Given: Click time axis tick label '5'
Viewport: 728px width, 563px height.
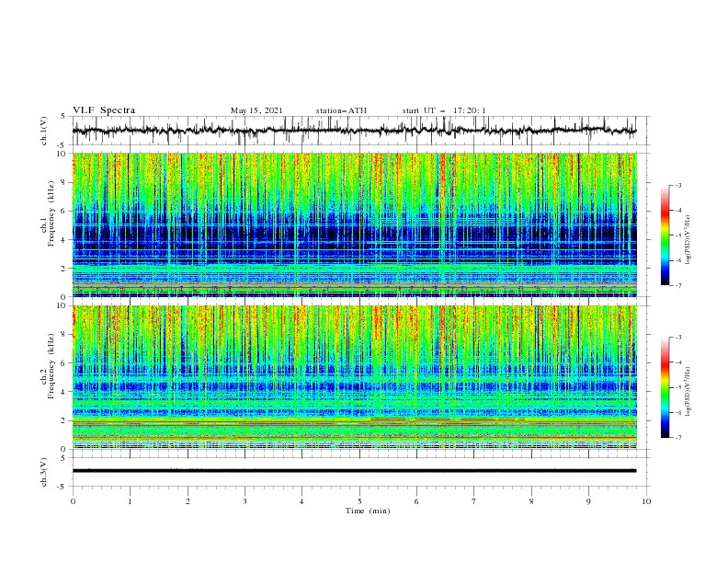Looking at the screenshot, I should click(359, 501).
